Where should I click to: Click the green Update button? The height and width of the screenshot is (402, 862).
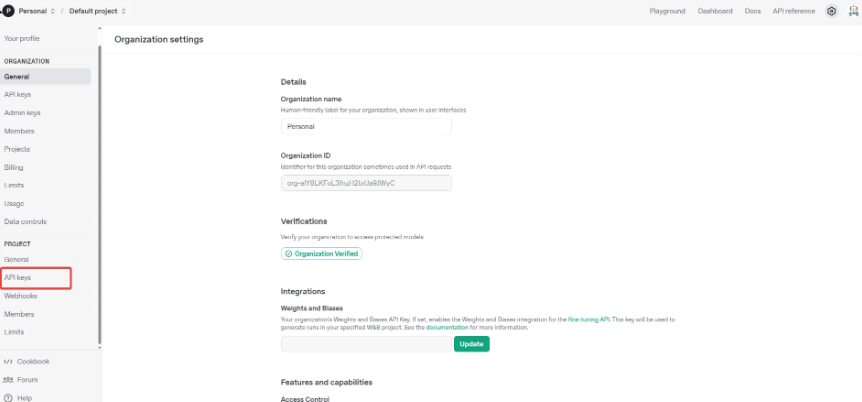point(472,344)
